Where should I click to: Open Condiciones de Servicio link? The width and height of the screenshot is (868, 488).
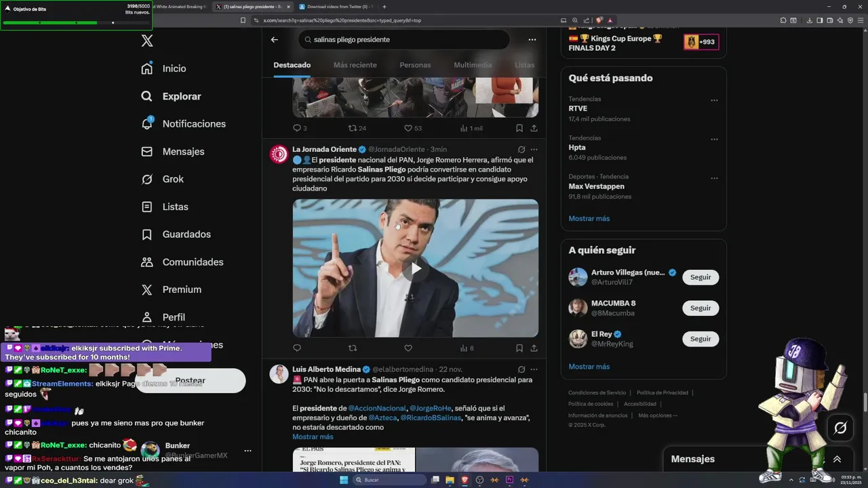(x=597, y=393)
